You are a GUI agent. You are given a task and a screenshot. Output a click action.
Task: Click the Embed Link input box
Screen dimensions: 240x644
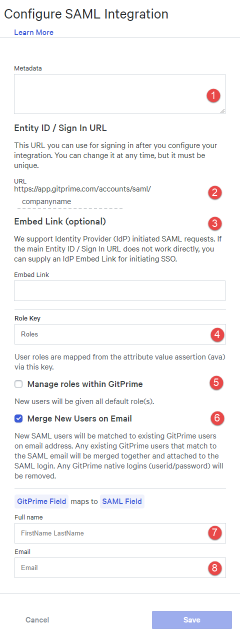[x=119, y=290]
